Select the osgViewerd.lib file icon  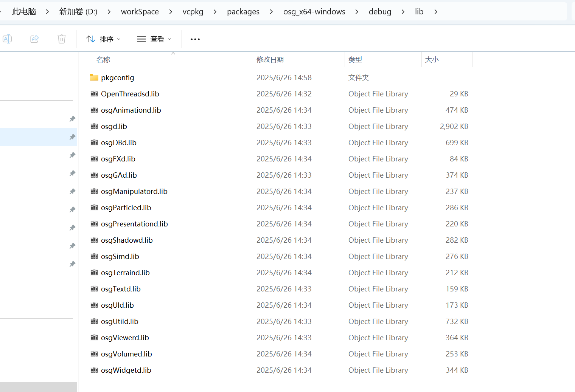(94, 338)
